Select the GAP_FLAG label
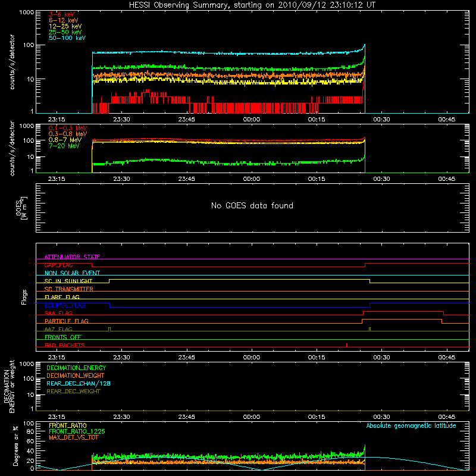 [58, 265]
